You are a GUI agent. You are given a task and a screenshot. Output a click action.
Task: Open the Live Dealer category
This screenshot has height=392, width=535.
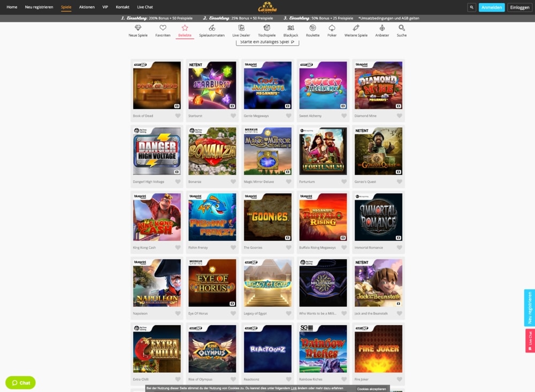point(241,30)
